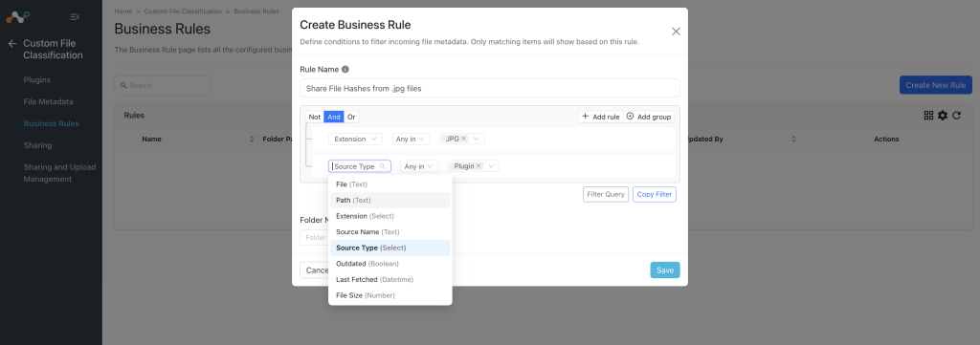Select the Or operator
Screen dimensions: 980x345
point(351,117)
